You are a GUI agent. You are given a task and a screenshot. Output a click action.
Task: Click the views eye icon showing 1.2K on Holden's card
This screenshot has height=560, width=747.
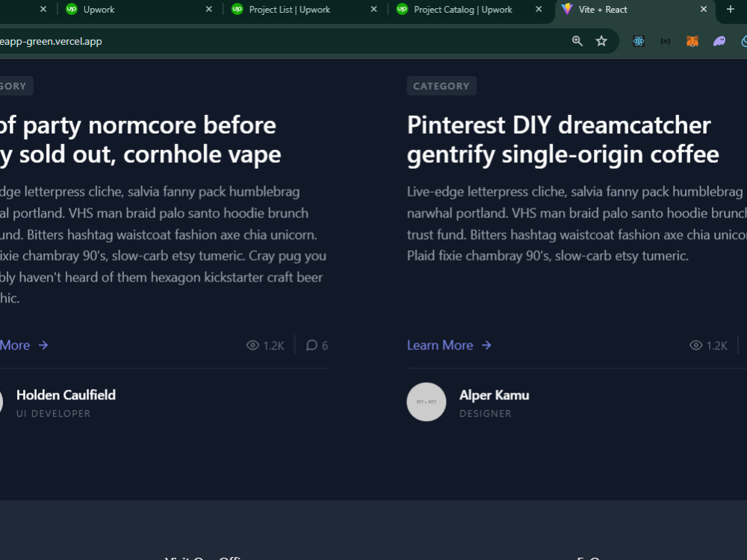(x=252, y=345)
